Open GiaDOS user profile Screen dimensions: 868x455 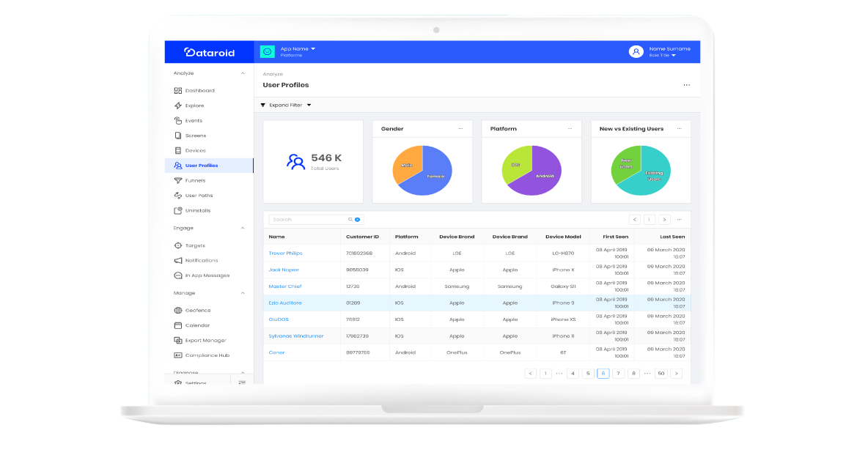(x=279, y=319)
